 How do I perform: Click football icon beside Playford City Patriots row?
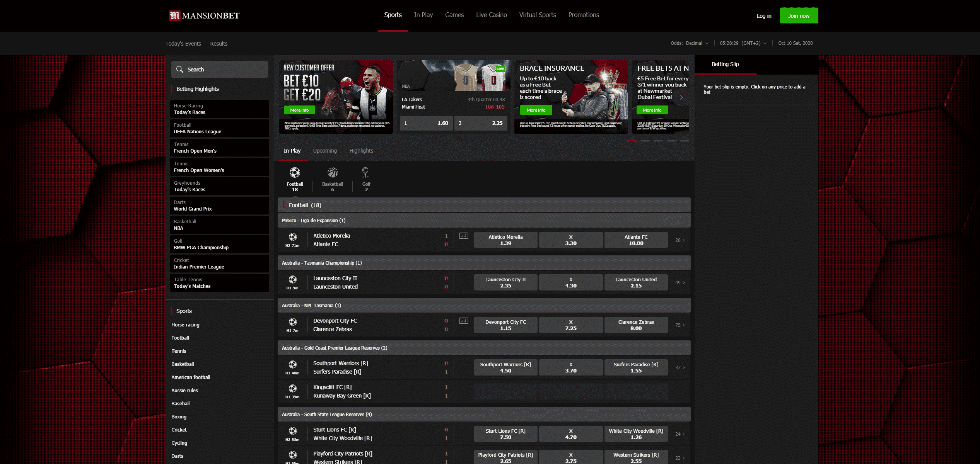click(x=293, y=455)
